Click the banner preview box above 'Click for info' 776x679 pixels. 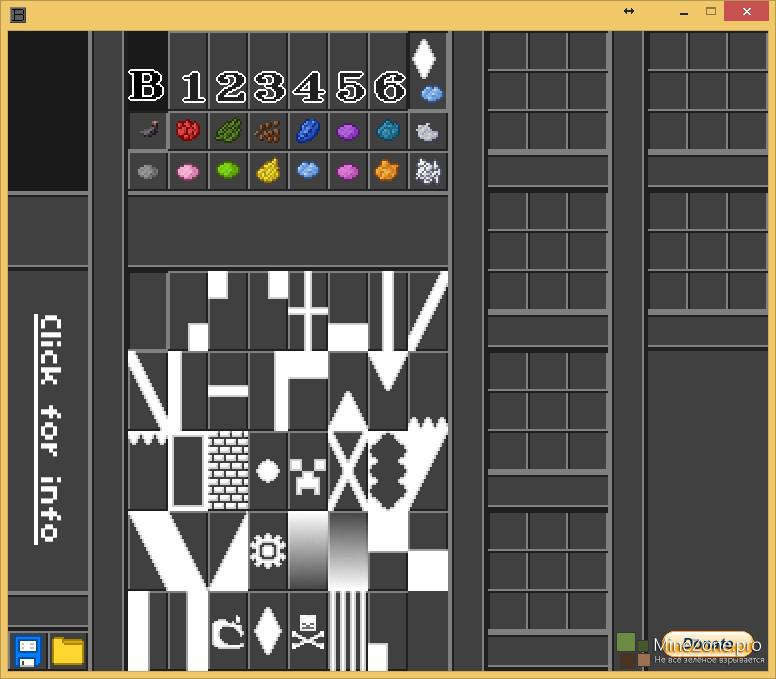(48, 110)
